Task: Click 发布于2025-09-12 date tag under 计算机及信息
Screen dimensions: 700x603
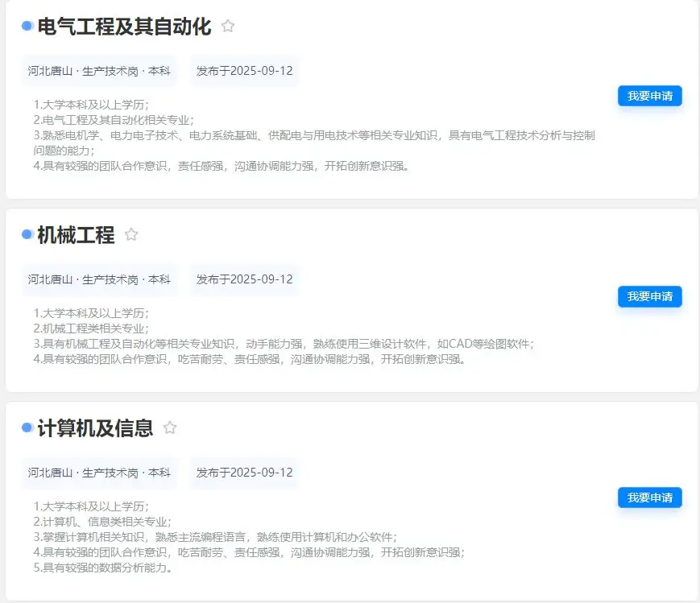Action: pyautogui.click(x=244, y=473)
